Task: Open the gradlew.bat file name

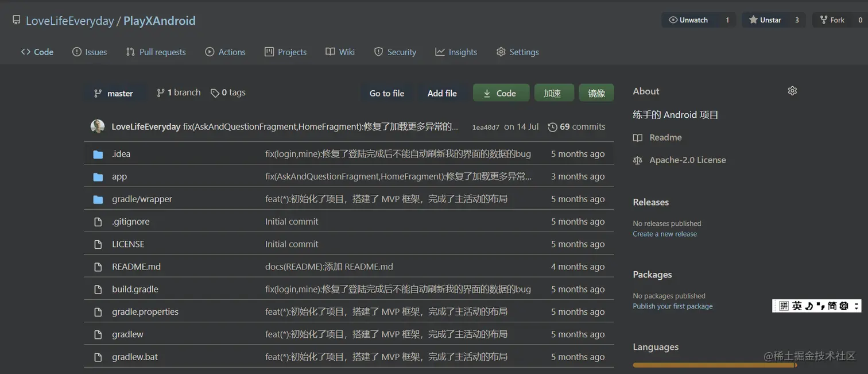Action: click(x=135, y=357)
